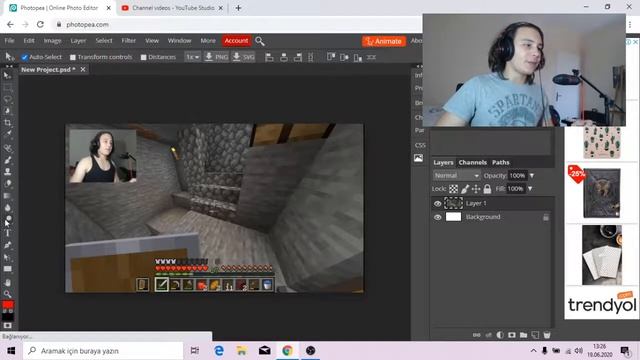Image resolution: width=640 pixels, height=360 pixels.
Task: Add new adjustment layer half-circle icon
Action: click(500, 335)
